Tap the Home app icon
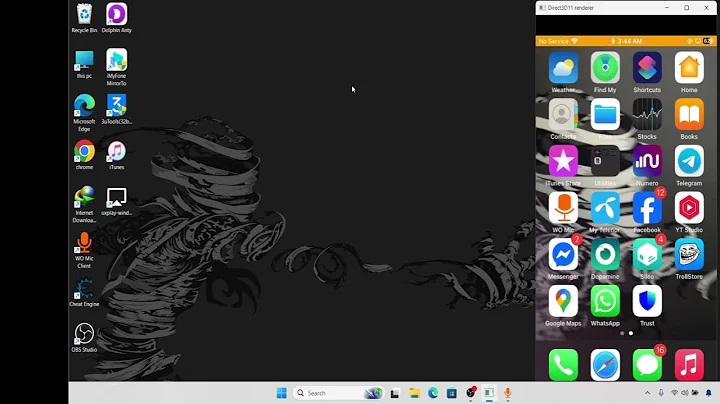Image resolution: width=720 pixels, height=404 pixels. (689, 67)
